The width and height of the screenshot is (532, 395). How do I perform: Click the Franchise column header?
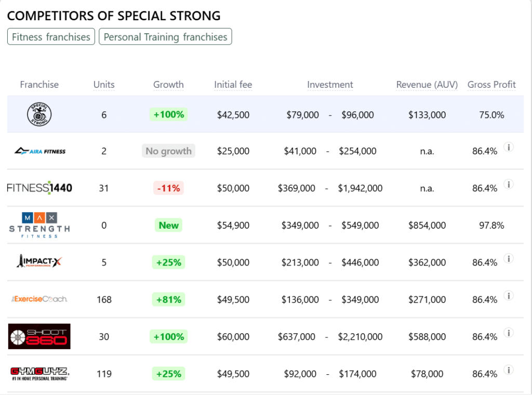click(39, 85)
